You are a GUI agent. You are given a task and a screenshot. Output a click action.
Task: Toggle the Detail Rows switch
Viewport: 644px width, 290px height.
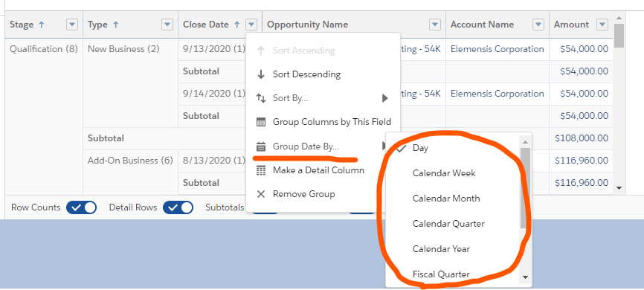[x=178, y=207]
